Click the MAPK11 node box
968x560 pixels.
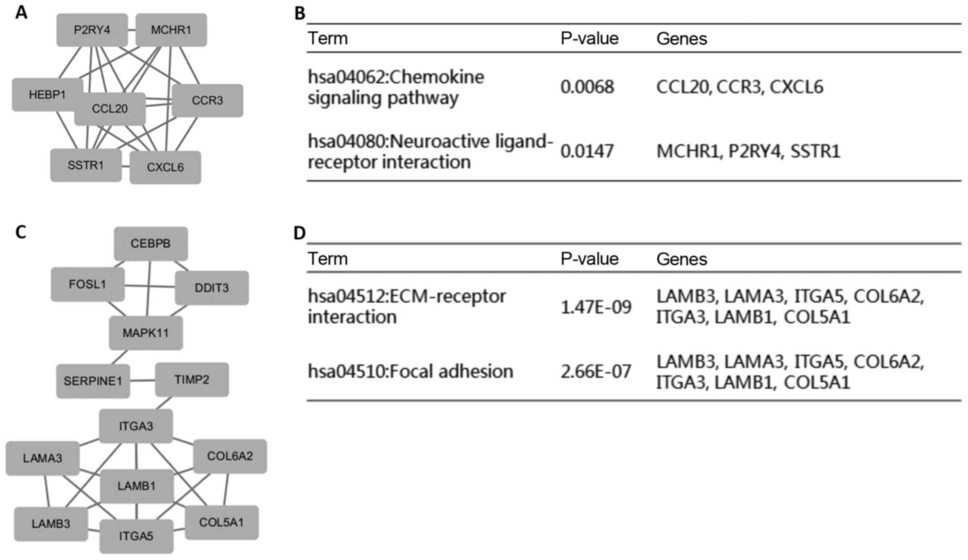coord(146,333)
